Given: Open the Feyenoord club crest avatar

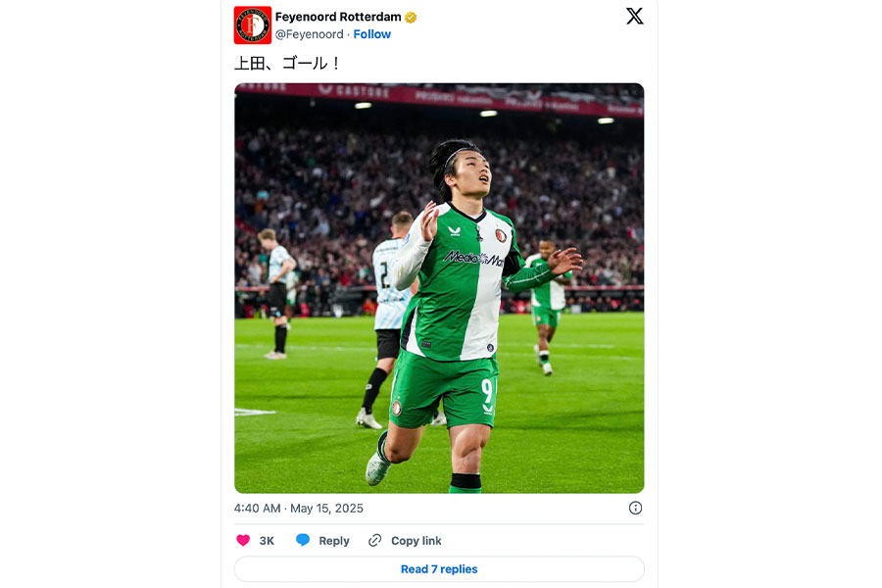Looking at the screenshot, I should (x=253, y=25).
